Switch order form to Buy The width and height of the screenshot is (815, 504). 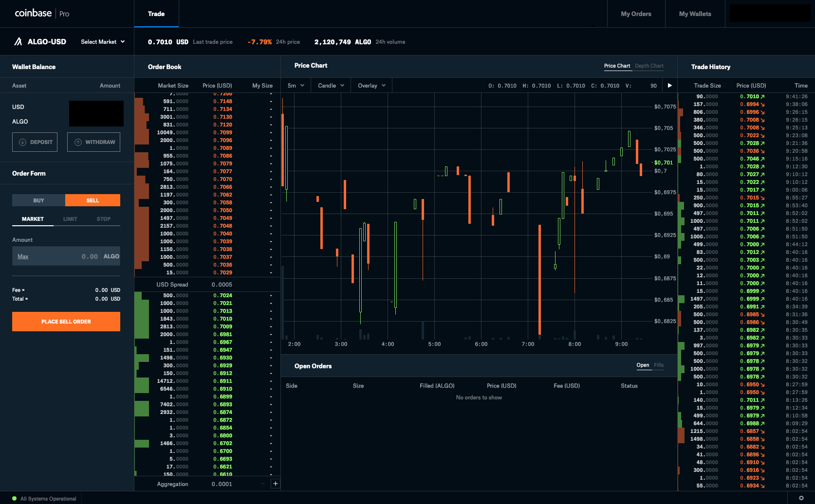(x=38, y=200)
